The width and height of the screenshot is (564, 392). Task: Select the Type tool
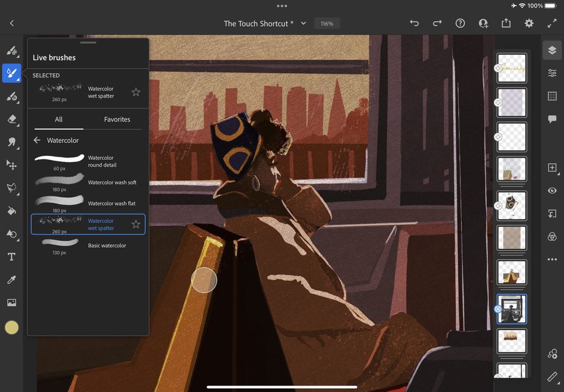12,256
